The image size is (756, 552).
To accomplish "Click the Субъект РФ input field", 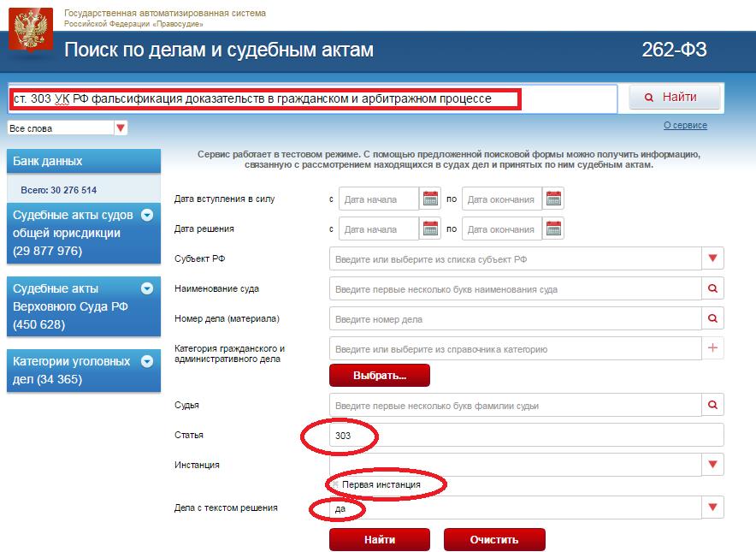I will [x=516, y=258].
